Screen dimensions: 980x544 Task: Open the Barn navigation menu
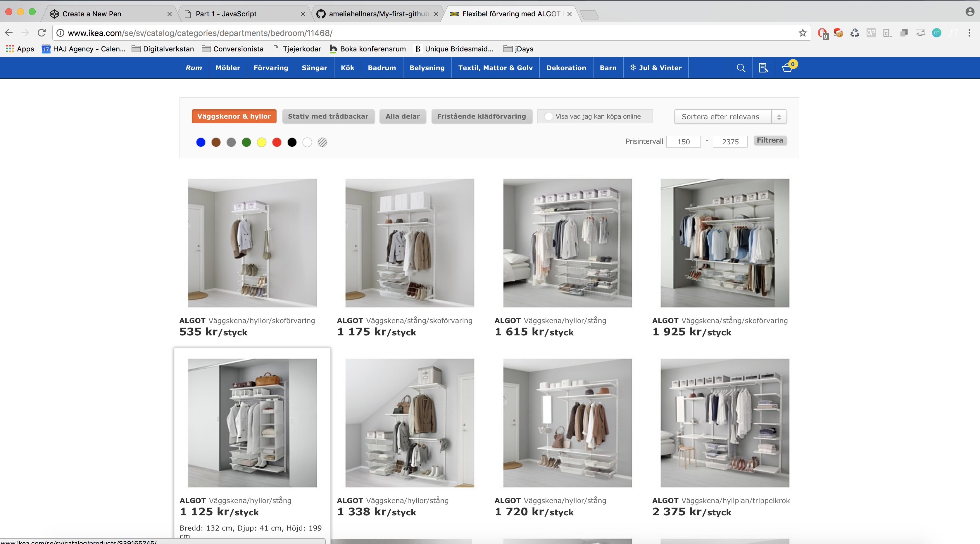click(608, 68)
